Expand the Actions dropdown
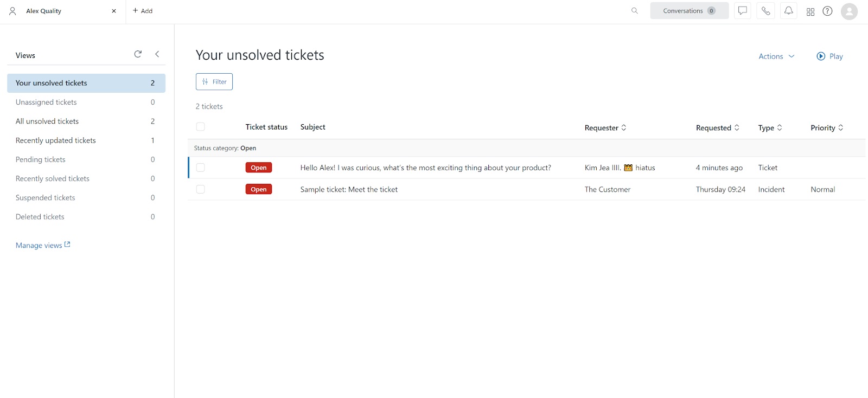The width and height of the screenshot is (868, 398). coord(776,56)
